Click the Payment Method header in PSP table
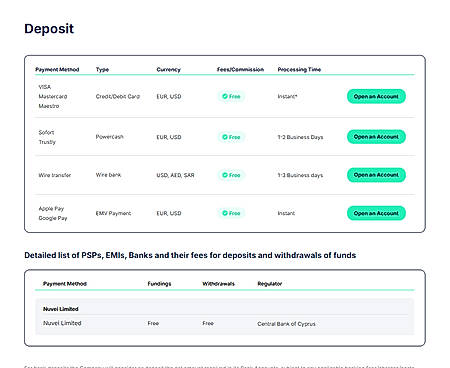Screen dimensions: 450x368 (x=65, y=284)
